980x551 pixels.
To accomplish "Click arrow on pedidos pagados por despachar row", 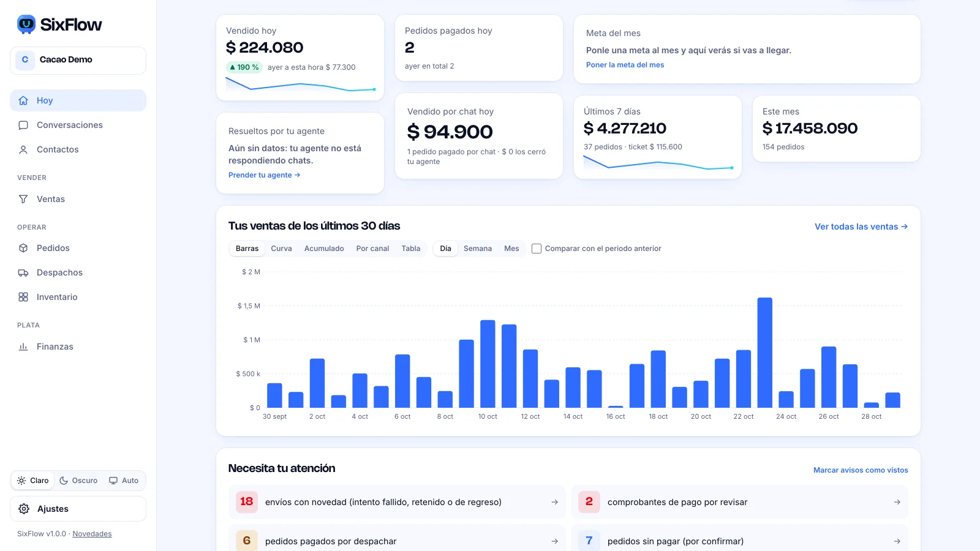I will click(555, 541).
